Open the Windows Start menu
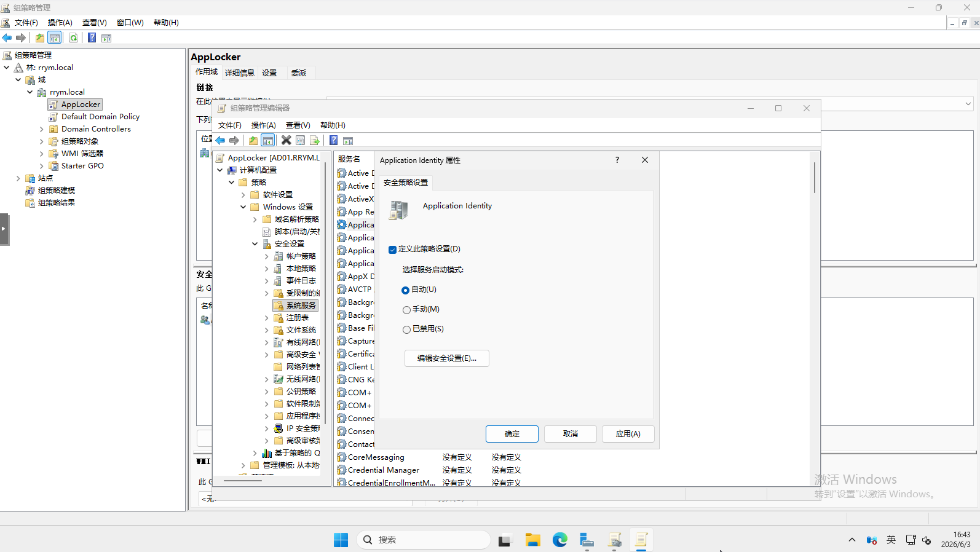Image resolution: width=980 pixels, height=552 pixels. click(341, 540)
